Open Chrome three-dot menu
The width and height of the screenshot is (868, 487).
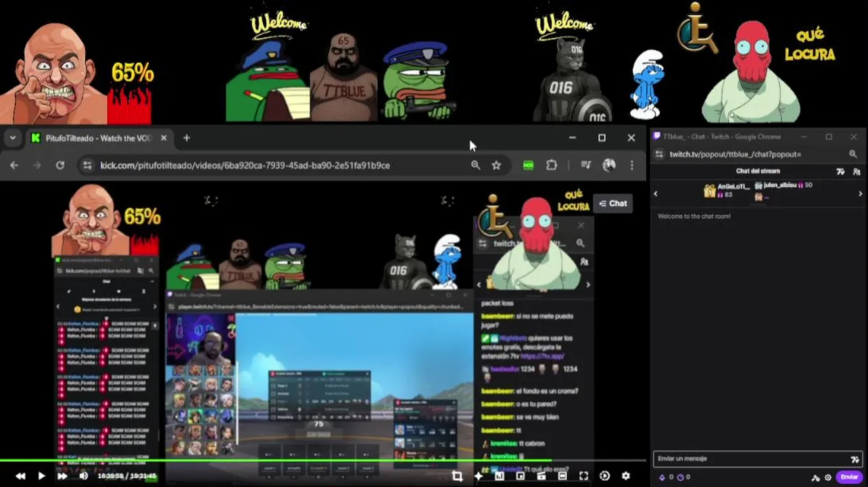click(631, 165)
